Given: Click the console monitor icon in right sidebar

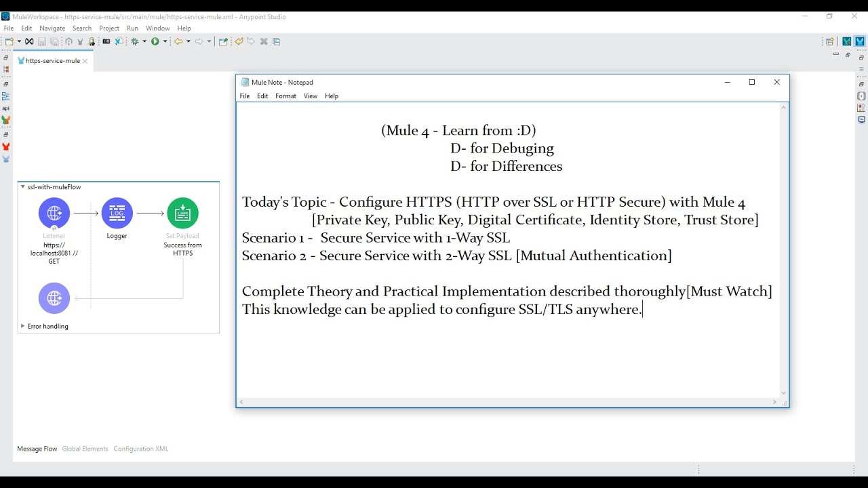Looking at the screenshot, I should 861,120.
